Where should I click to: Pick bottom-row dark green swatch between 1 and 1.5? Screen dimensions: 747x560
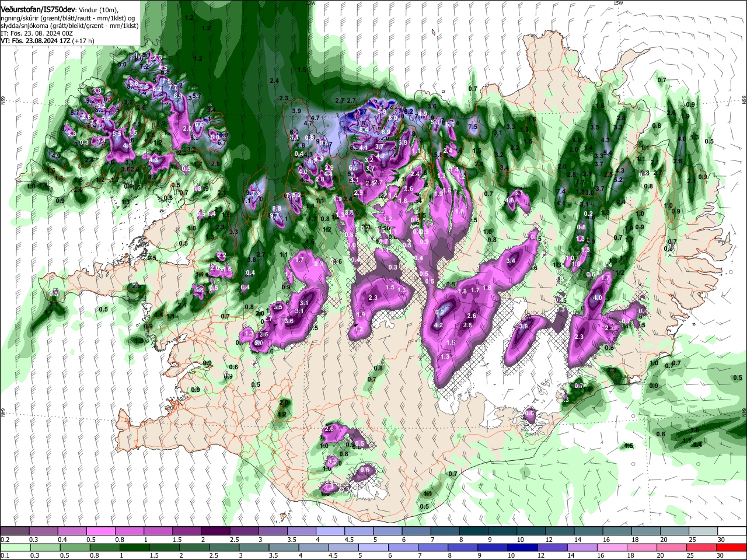(x=135, y=547)
